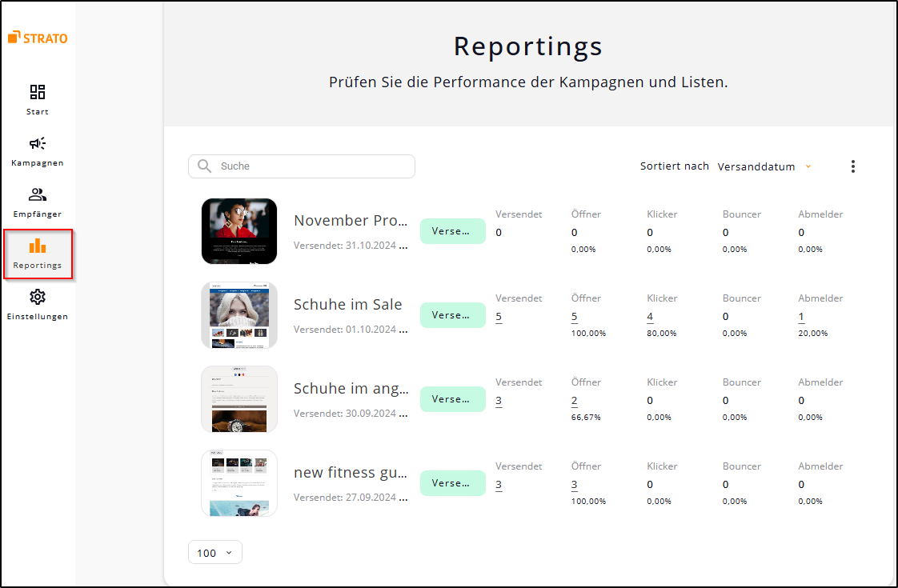Select the Kampagnen megaphone icon

coord(37,143)
